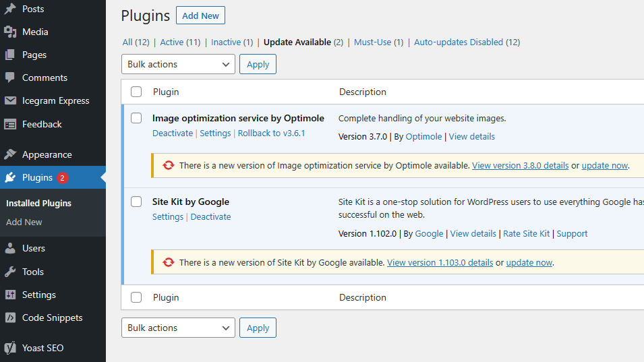
Task: Open the Posts menu
Action: click(x=33, y=9)
